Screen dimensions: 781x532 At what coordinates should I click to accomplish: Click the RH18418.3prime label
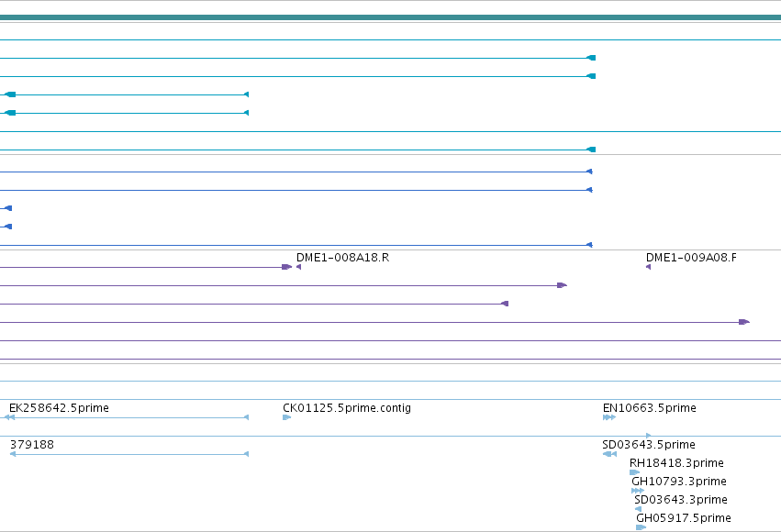click(x=676, y=463)
